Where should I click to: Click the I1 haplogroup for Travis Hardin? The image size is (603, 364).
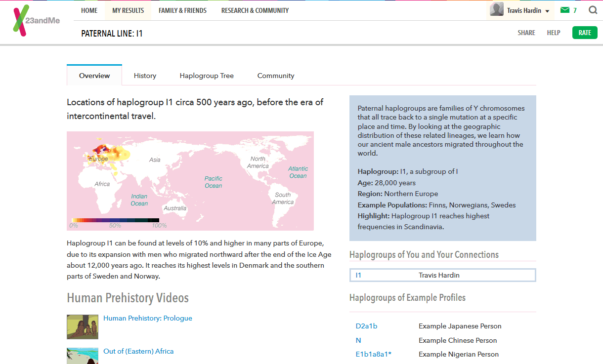[x=358, y=275]
